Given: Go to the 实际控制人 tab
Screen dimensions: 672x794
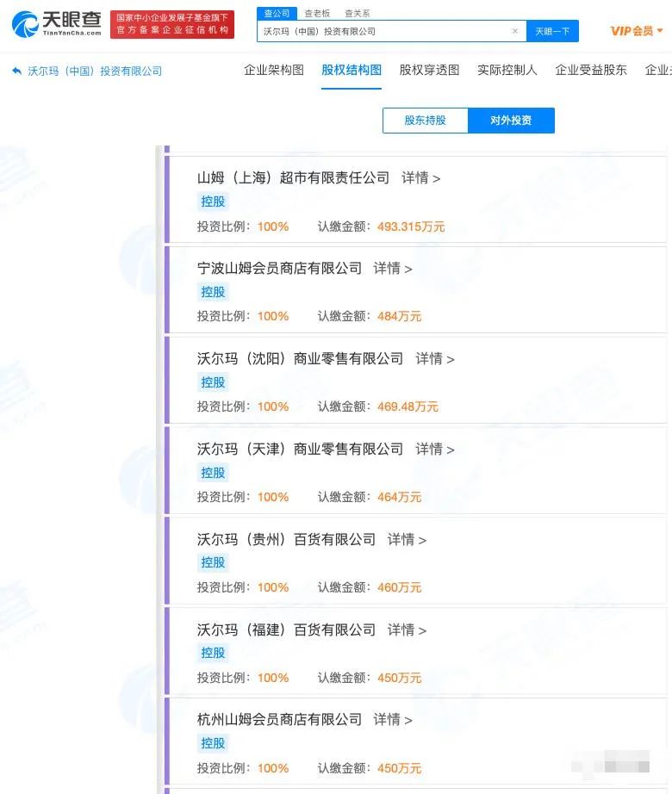Looking at the screenshot, I should point(507,70).
